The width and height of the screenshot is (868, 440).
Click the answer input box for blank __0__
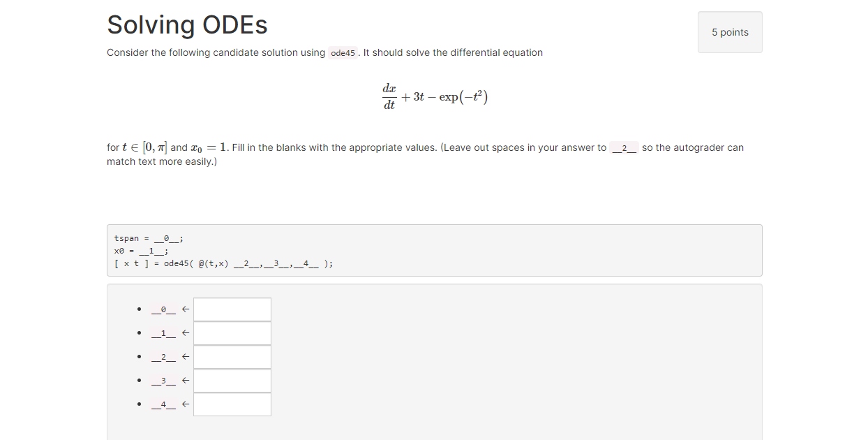pyautogui.click(x=232, y=309)
